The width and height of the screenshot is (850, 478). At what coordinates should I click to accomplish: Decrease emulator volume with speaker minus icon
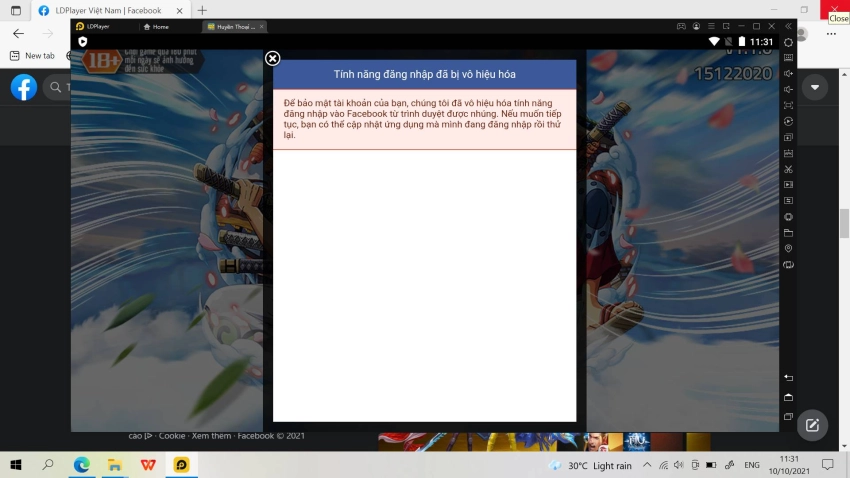pos(788,89)
